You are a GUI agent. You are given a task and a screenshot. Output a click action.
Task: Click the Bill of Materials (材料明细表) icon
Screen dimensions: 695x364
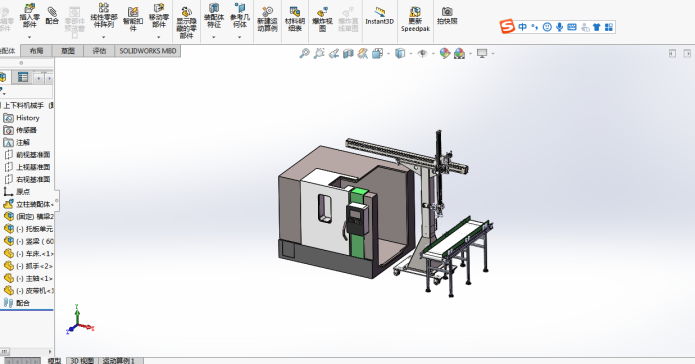[x=295, y=19]
